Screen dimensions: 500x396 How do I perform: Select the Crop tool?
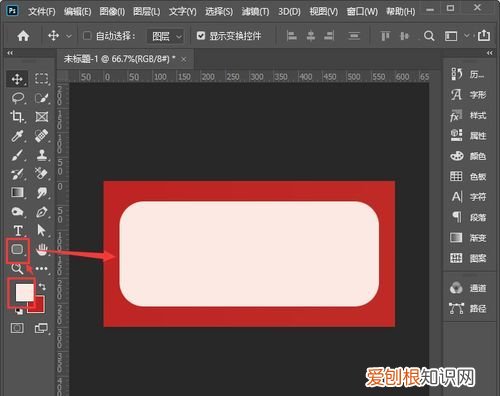click(x=17, y=117)
